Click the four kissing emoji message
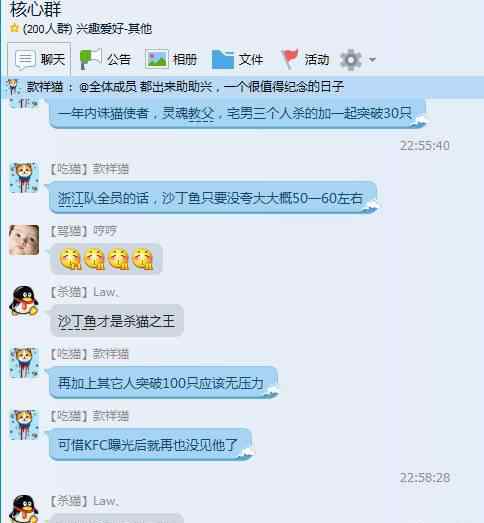 (x=106, y=259)
